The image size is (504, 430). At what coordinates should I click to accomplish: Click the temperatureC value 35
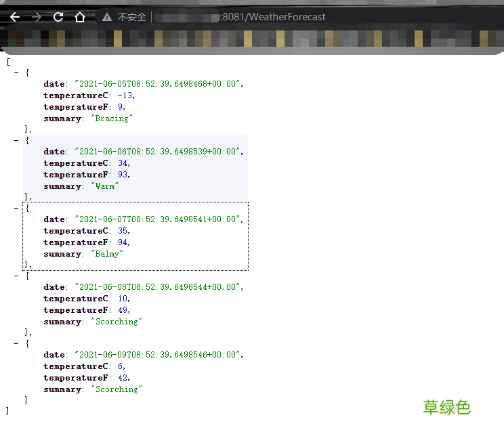click(x=122, y=231)
